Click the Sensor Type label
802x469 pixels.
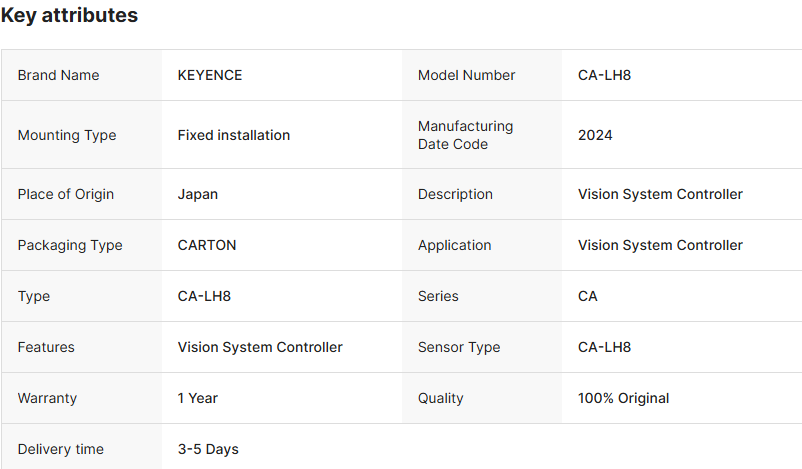coord(459,347)
